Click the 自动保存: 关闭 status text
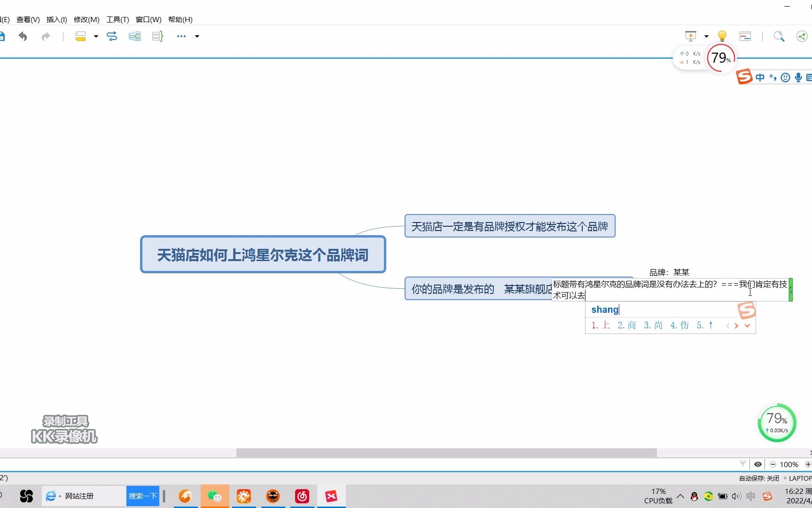The image size is (812, 508). click(x=759, y=478)
